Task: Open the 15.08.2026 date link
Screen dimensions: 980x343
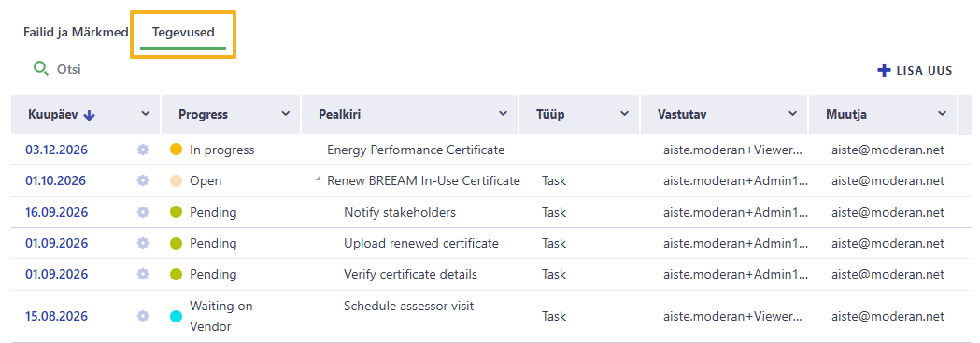Action: (56, 316)
